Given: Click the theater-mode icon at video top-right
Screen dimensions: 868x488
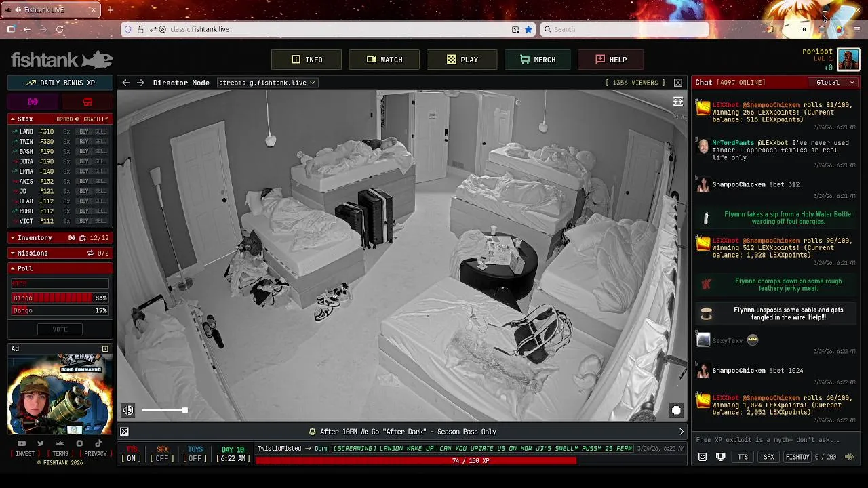Looking at the screenshot, I should [x=677, y=101].
